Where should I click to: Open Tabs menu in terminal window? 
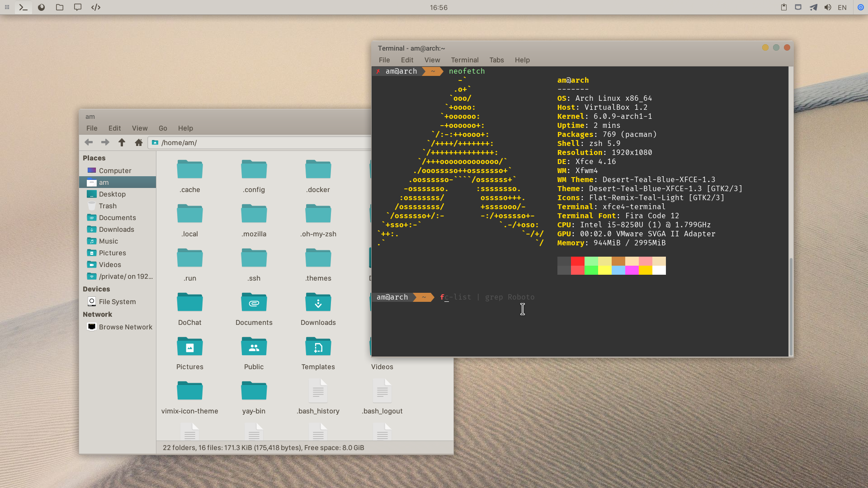coord(496,60)
